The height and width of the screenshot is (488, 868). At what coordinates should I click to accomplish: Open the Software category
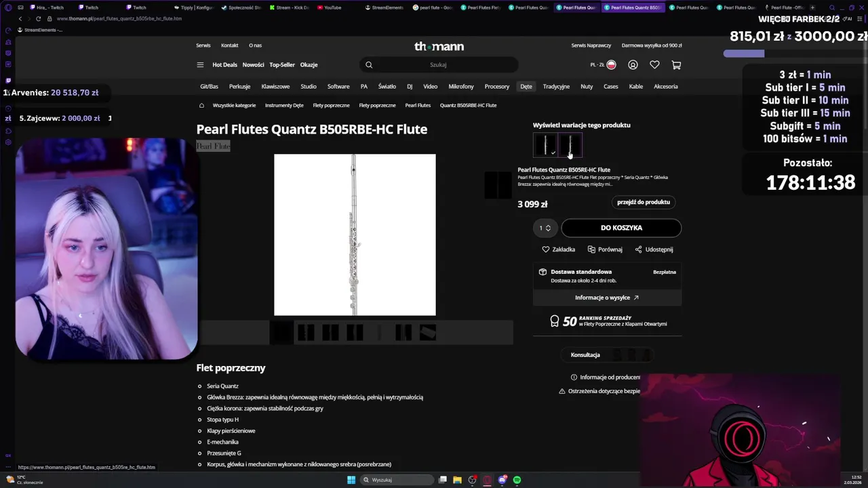(338, 87)
